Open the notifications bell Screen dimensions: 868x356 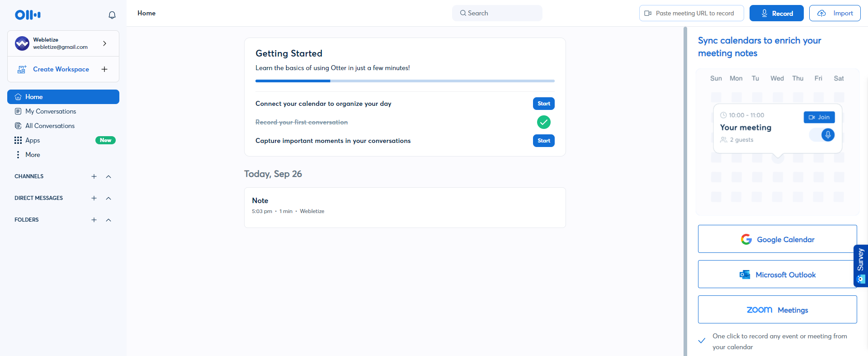click(112, 15)
